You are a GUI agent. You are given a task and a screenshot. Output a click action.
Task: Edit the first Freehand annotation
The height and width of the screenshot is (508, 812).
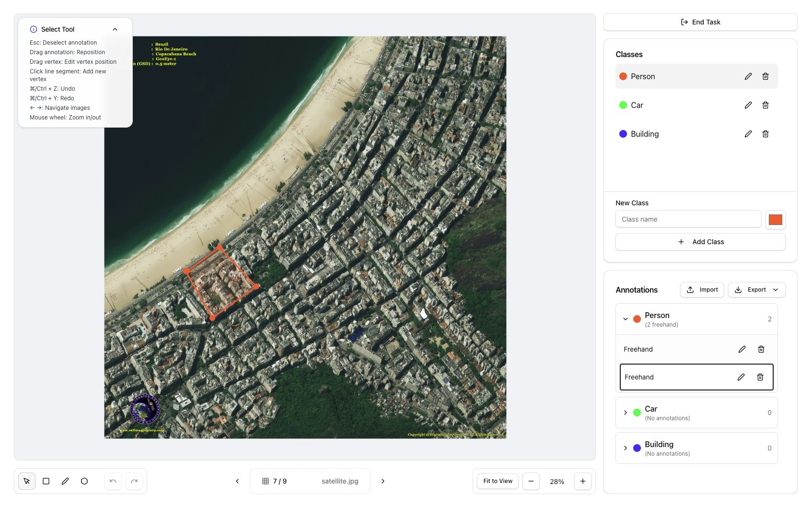coord(742,349)
